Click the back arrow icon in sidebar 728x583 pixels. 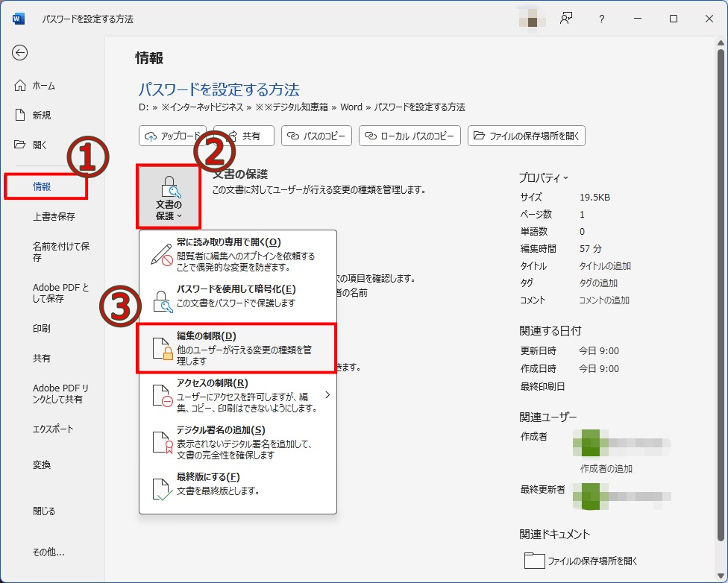point(20,52)
